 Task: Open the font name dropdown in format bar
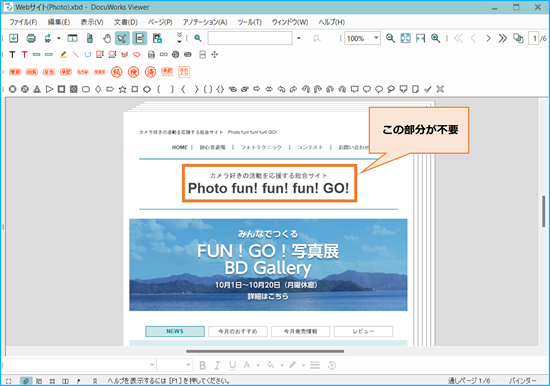click(152, 365)
